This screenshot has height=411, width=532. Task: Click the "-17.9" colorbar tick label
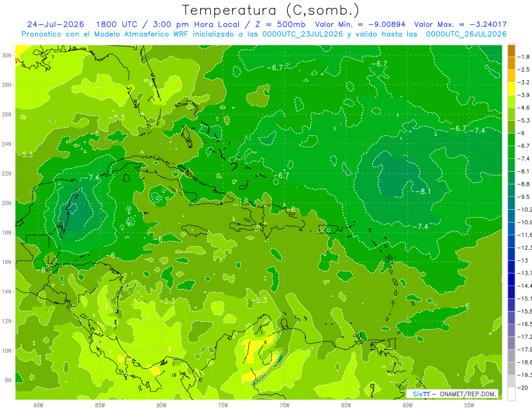tap(525, 349)
